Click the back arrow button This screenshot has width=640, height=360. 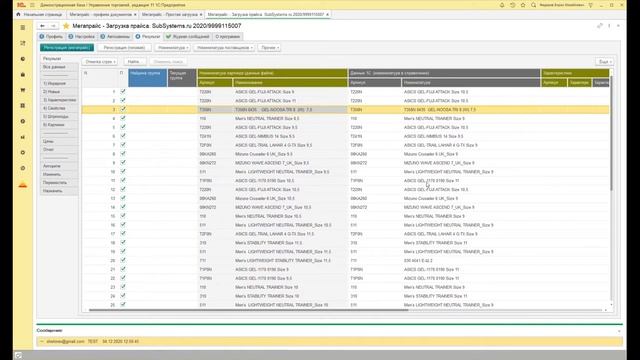(x=42, y=26)
